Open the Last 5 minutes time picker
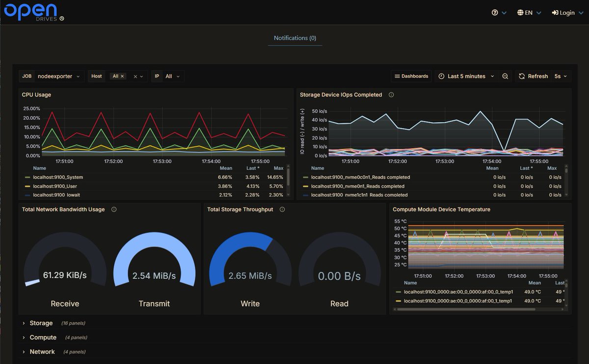 [466, 76]
